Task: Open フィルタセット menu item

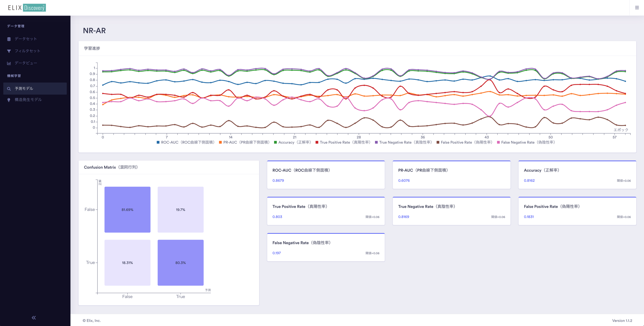Action: click(x=27, y=51)
